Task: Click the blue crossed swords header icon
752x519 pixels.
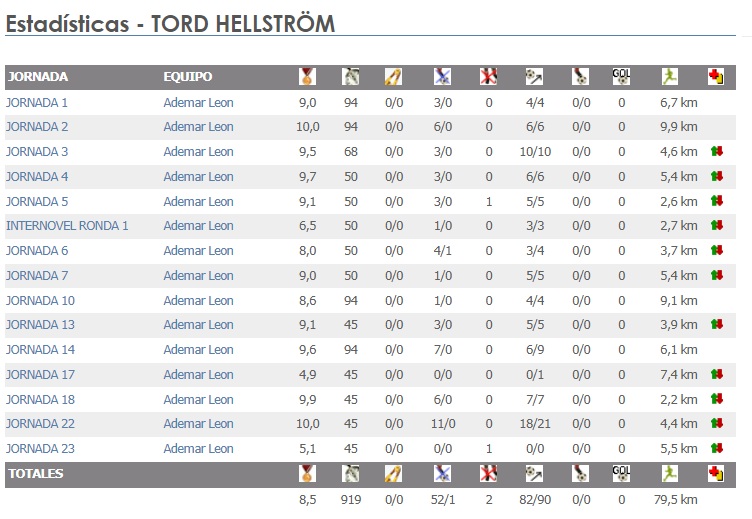Action: pyautogui.click(x=442, y=76)
